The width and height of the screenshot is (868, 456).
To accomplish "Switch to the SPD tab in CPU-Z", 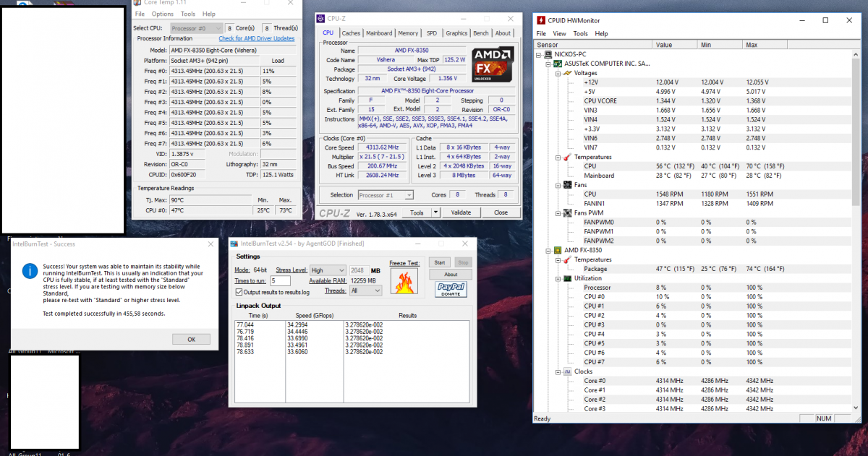I will tap(432, 33).
